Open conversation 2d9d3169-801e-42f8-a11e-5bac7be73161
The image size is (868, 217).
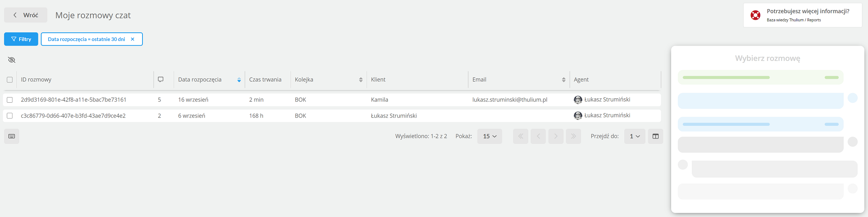[x=74, y=100]
